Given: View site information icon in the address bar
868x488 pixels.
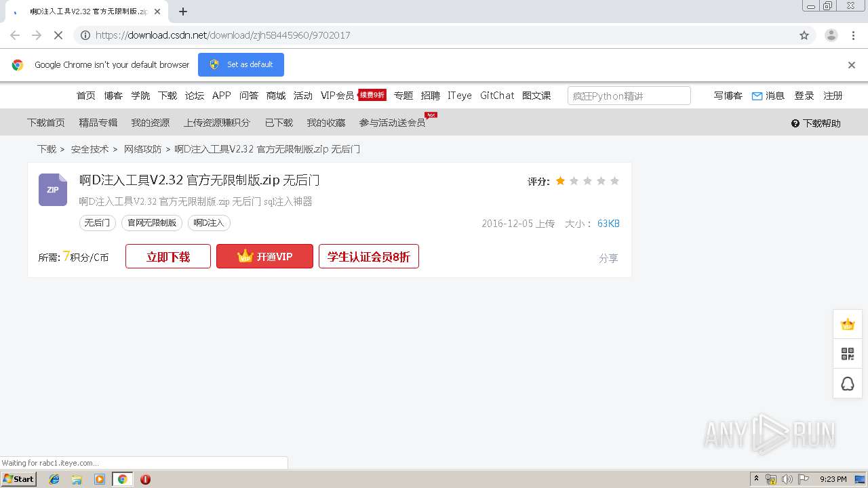Looking at the screenshot, I should click(x=85, y=35).
